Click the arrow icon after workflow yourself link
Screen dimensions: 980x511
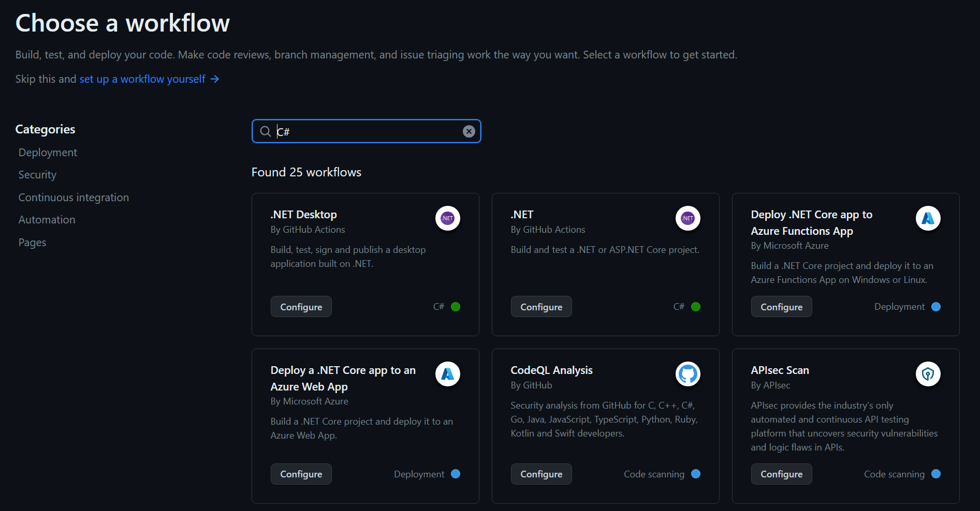(215, 79)
